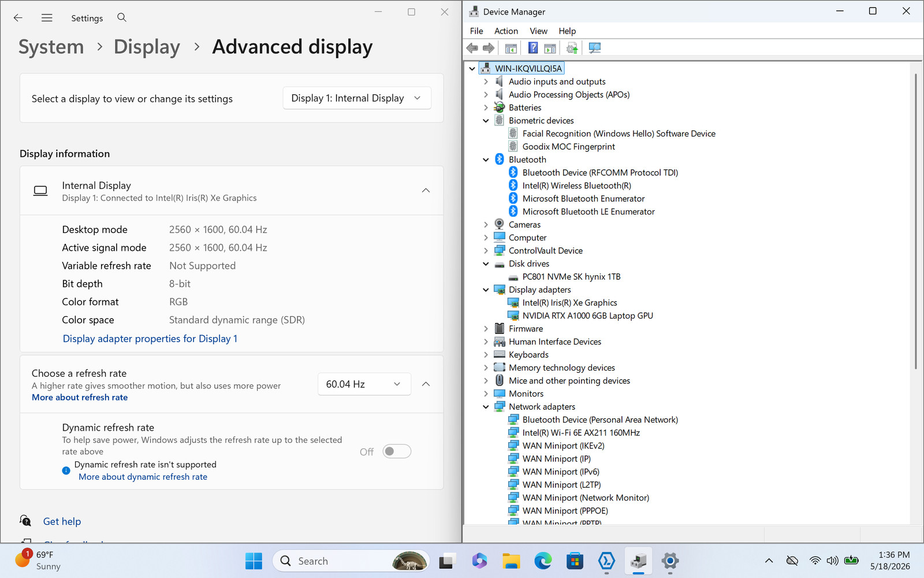Select WAN Miniport (Network Monitor)
Screen dimensions: 924x578
coord(586,498)
